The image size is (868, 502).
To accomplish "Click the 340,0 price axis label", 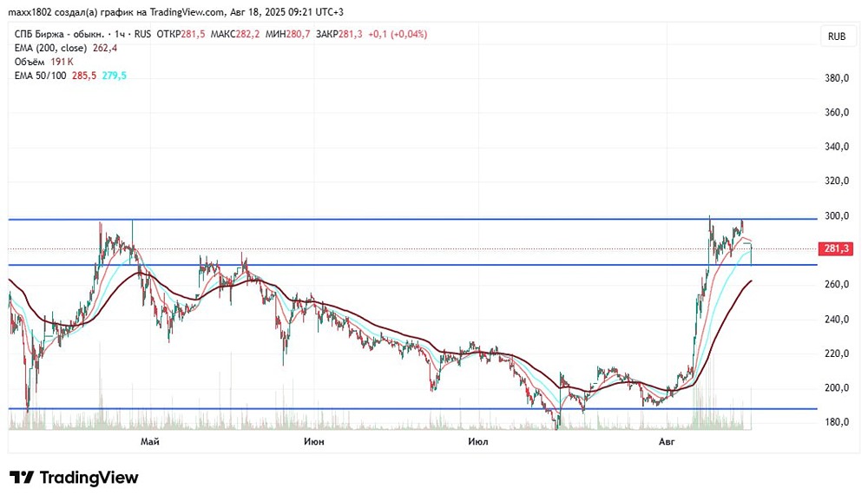I will coord(837,147).
